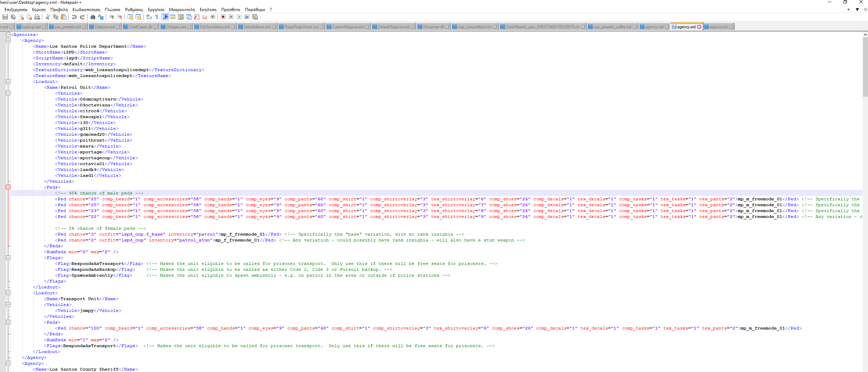
Task: Toggle file monitoring eye icon
Action: tap(212, 17)
